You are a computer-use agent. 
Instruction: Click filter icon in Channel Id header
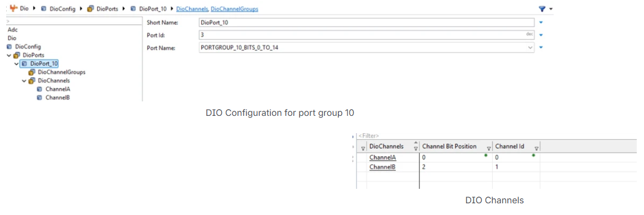tap(536, 148)
